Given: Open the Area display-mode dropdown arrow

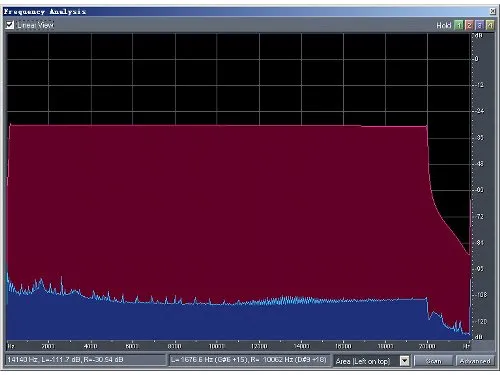Looking at the screenshot, I should tap(404, 361).
